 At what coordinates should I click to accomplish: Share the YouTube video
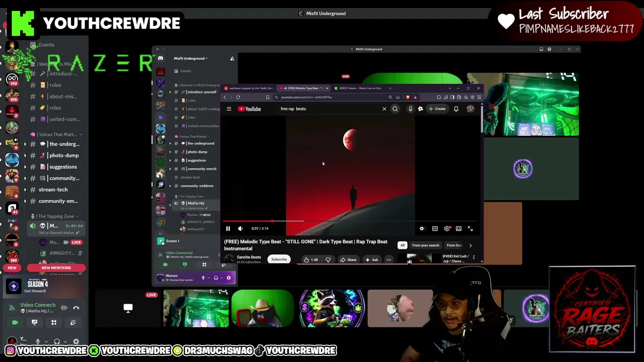point(348,260)
